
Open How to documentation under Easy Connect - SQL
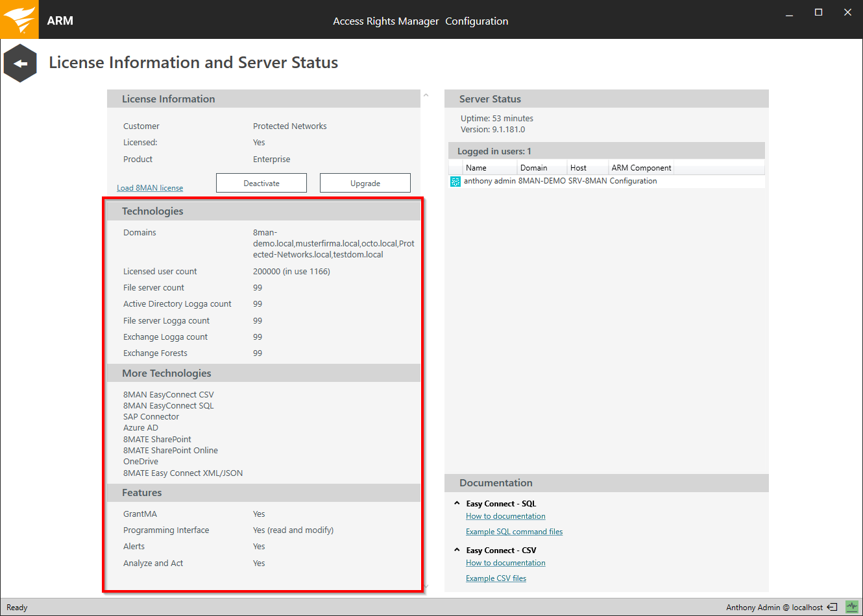[x=505, y=515]
